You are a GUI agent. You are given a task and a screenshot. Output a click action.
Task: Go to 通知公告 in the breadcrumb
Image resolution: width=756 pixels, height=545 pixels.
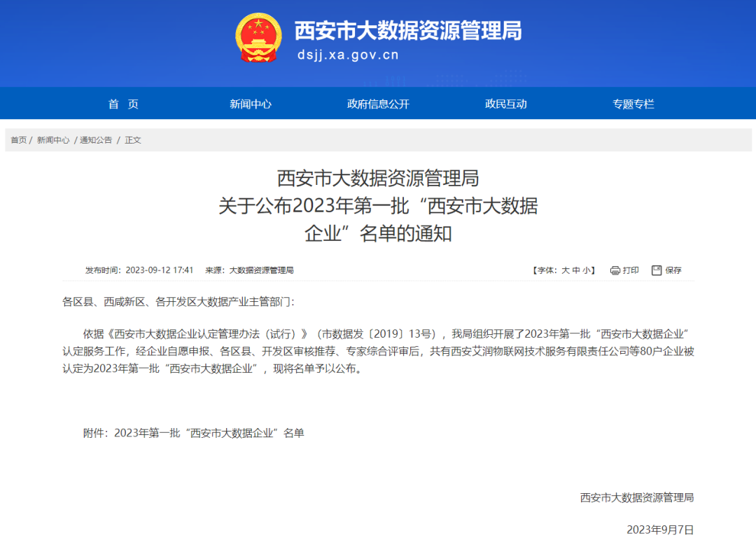point(96,140)
